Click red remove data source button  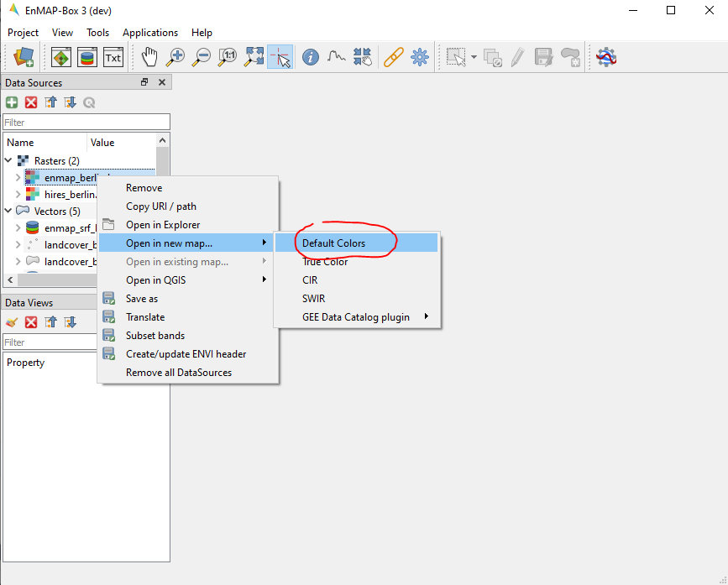coord(31,102)
